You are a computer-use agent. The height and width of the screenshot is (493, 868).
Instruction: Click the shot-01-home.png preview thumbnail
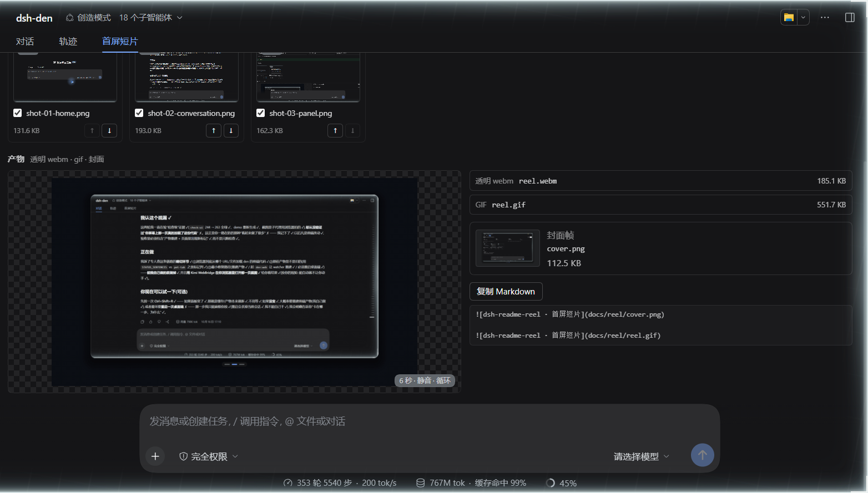tap(65, 78)
